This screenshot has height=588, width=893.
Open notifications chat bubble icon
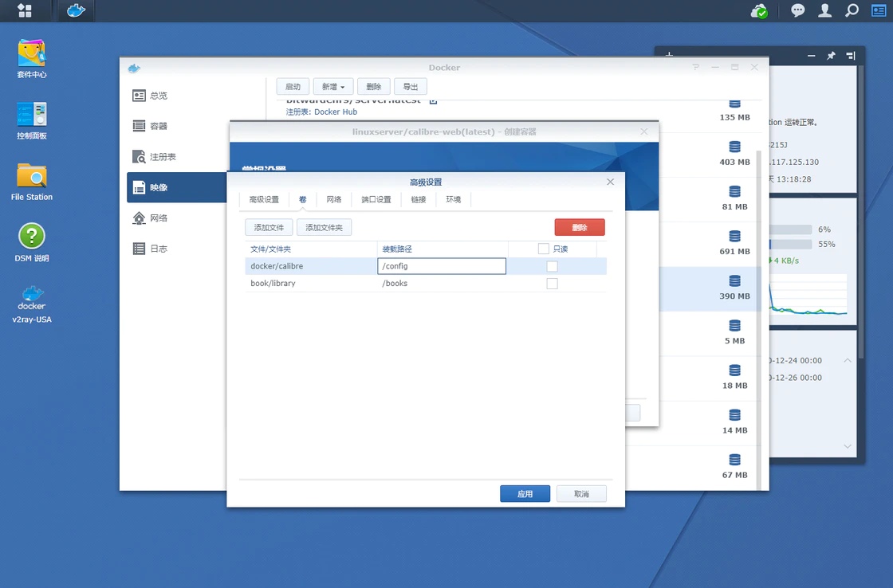[797, 11]
